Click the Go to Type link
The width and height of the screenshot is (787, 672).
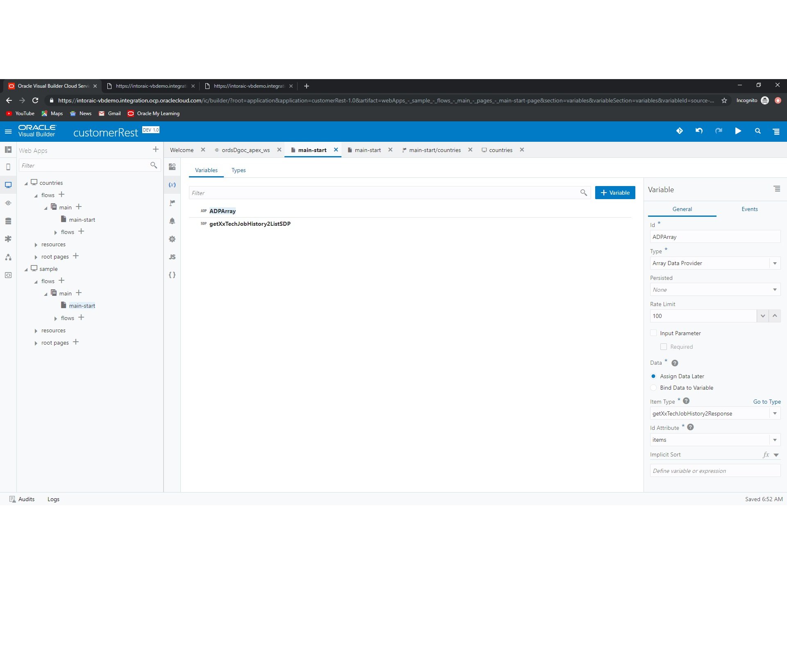[x=767, y=402]
